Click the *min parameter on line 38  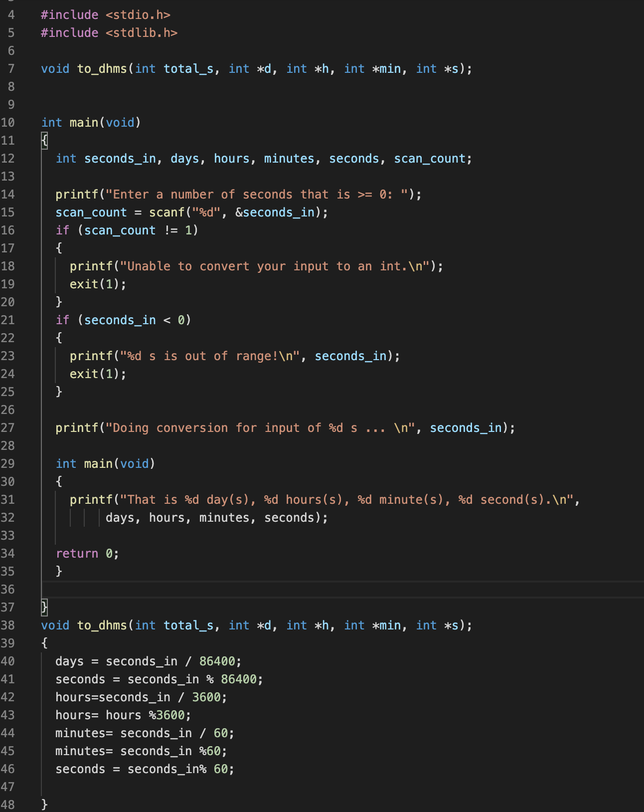pos(386,625)
